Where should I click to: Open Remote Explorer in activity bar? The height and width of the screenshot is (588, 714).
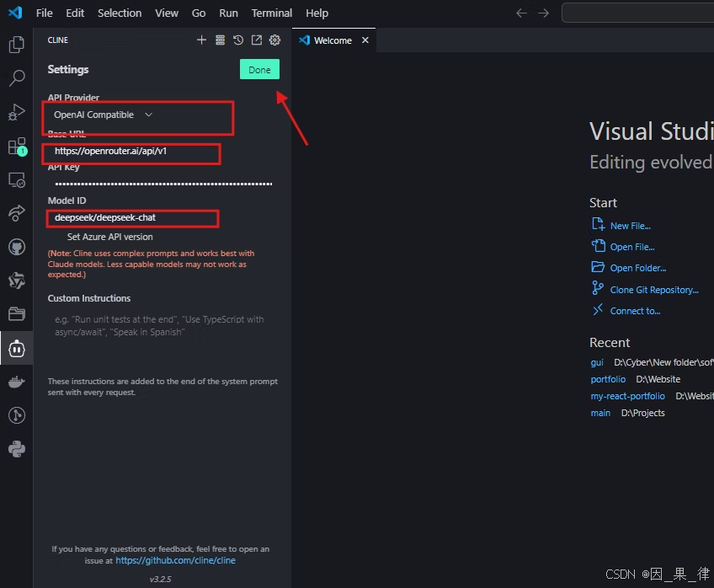16,180
